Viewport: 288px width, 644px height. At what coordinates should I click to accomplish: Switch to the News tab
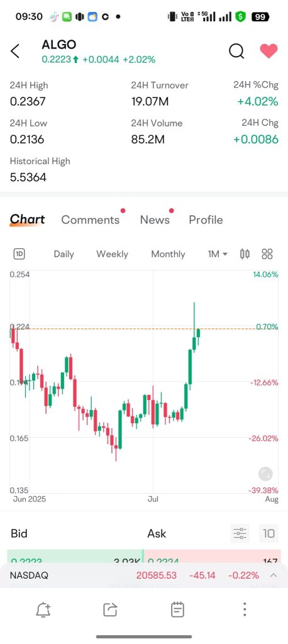[x=155, y=219]
